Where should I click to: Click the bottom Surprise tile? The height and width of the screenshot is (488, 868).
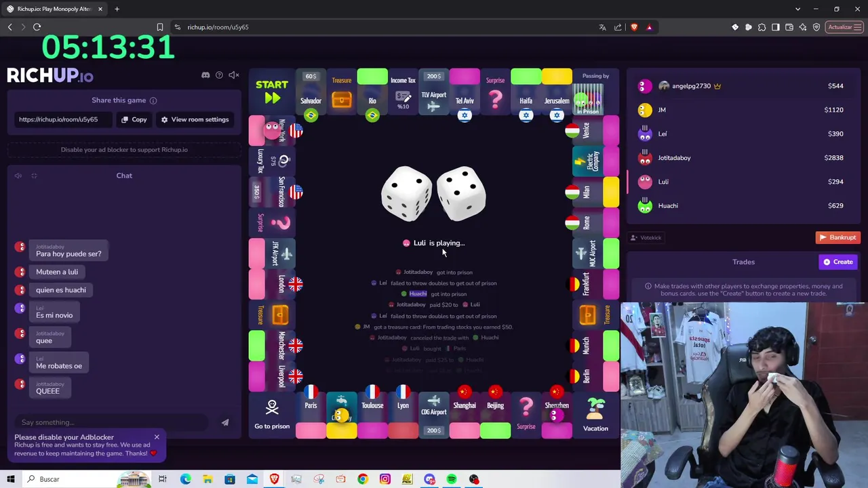click(x=526, y=415)
